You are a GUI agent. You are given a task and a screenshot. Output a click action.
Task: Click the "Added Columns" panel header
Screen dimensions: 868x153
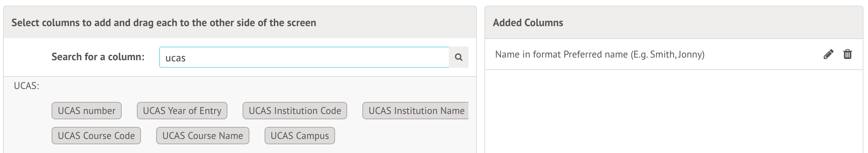(528, 23)
